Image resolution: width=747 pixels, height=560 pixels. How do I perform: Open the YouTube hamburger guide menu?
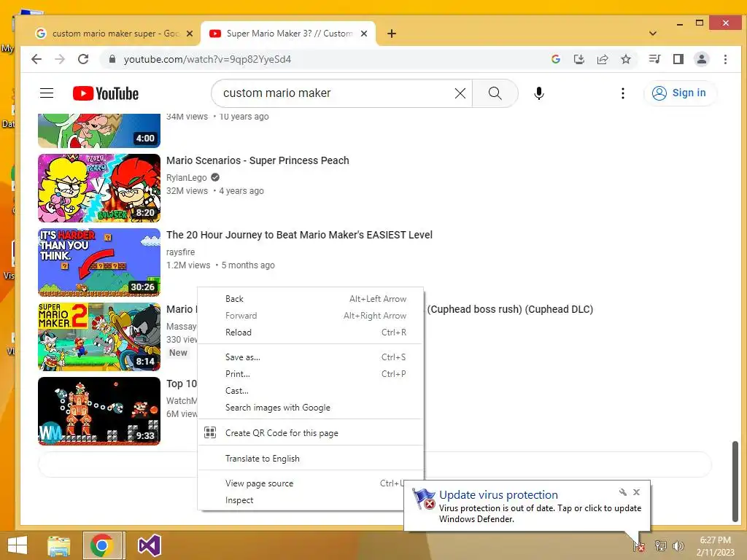pos(47,93)
